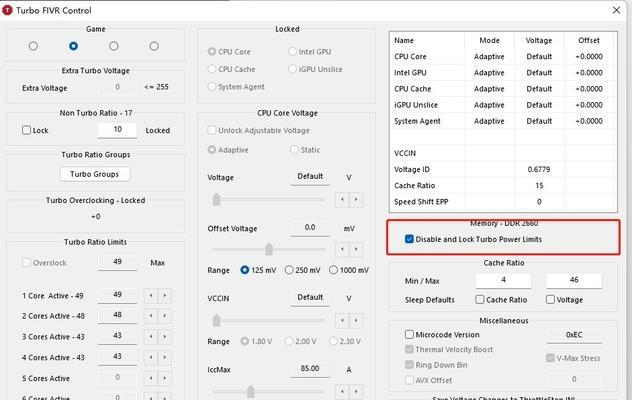This screenshot has width=632, height=400.
Task: Increase VCCIN with right arrow
Action: [356, 321]
